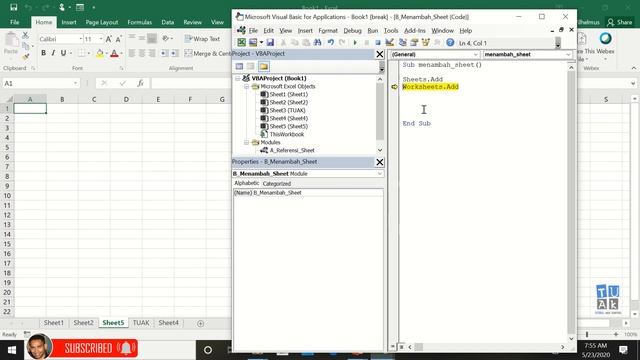Collapse the Microsoft Excel Objects folder

point(247,87)
